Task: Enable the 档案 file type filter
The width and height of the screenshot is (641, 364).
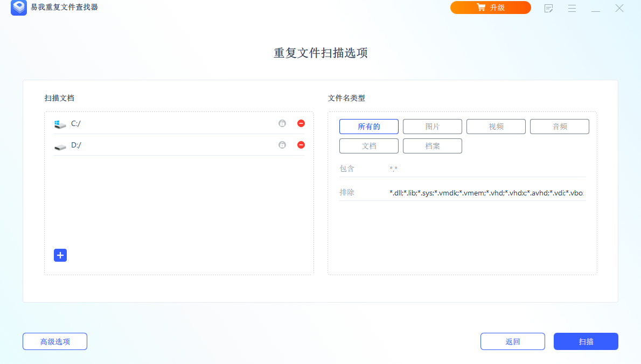Action: [x=432, y=145]
